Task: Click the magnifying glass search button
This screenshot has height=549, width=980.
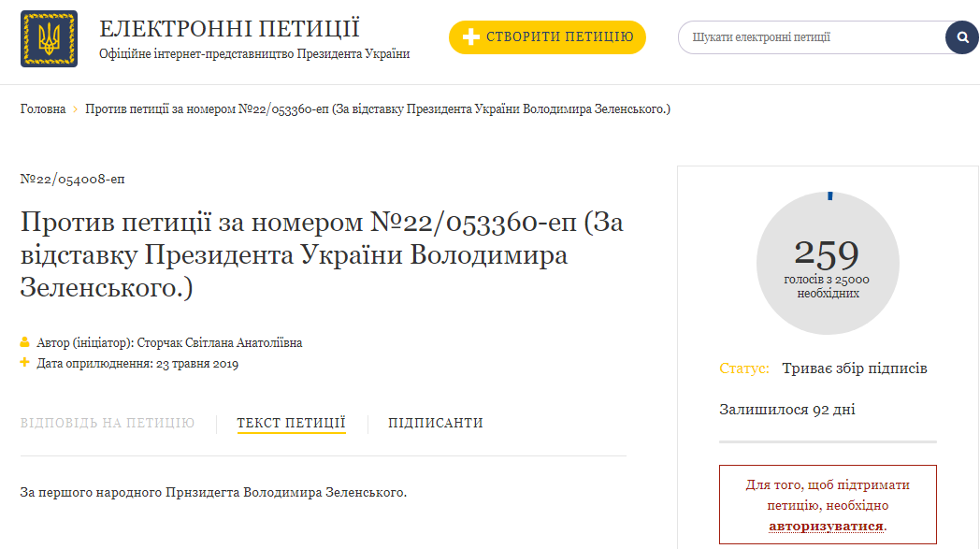Action: click(961, 37)
